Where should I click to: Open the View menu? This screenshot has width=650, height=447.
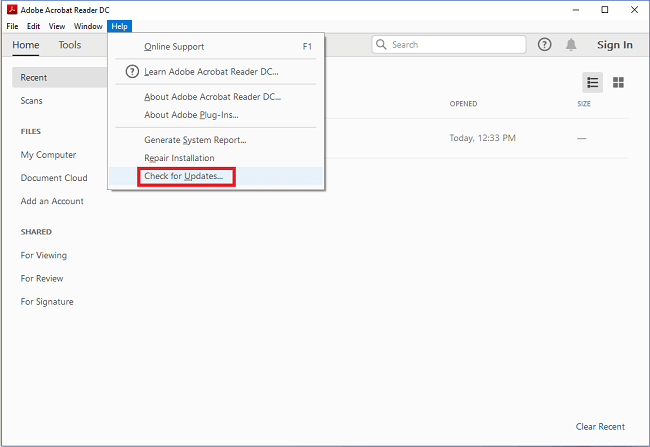point(57,26)
